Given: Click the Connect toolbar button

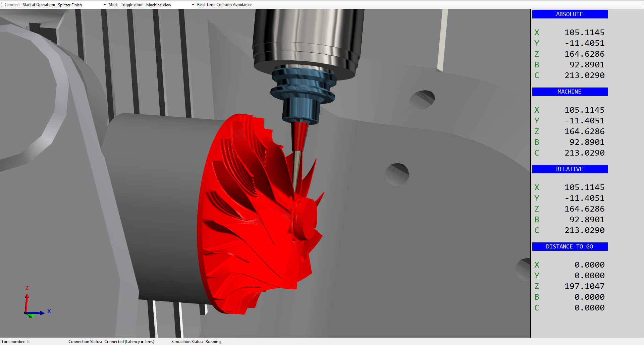Looking at the screenshot, I should point(12,5).
